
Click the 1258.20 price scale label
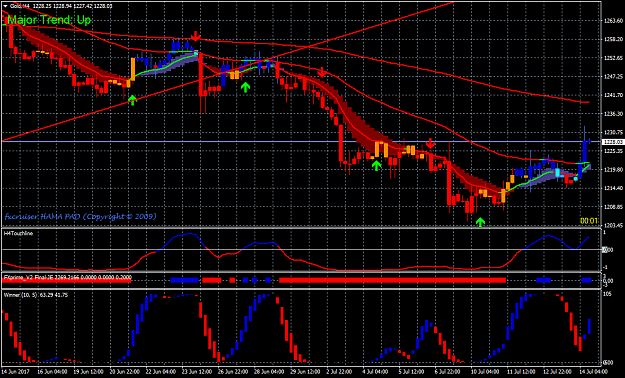[613, 39]
